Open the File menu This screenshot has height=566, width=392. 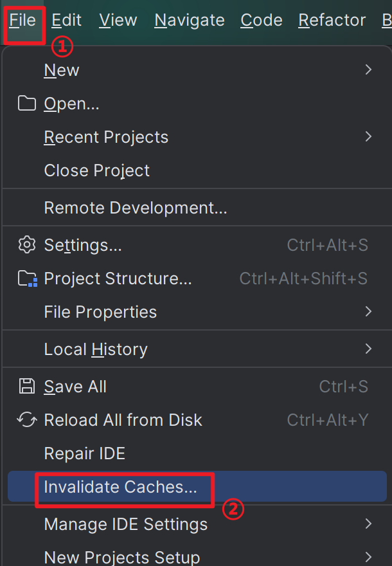(x=22, y=20)
